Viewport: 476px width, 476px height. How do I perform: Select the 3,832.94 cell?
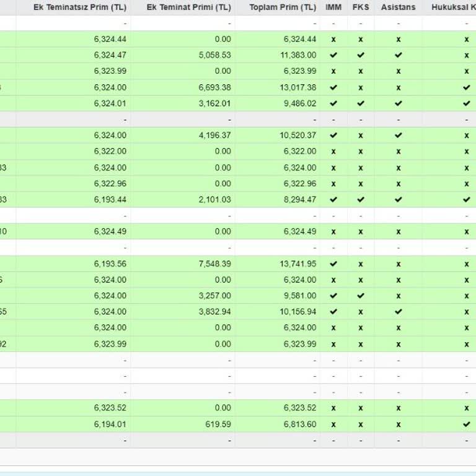click(215, 312)
